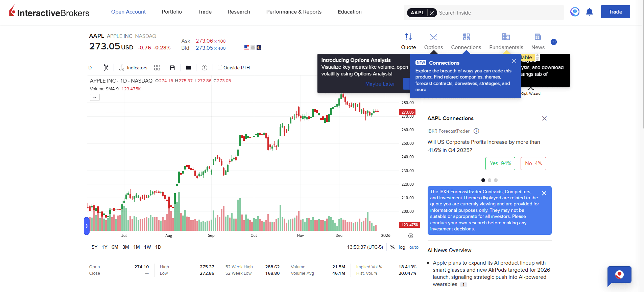
Task: Switch to the Options tab
Action: (x=433, y=42)
